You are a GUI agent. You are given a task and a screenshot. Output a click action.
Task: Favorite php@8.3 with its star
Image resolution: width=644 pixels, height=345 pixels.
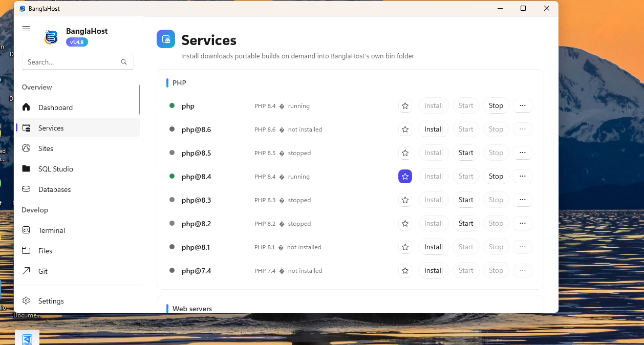405,200
